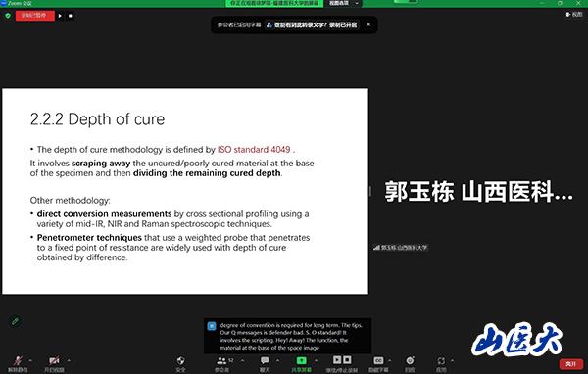Click the red Leave meeting button

pyautogui.click(x=570, y=364)
